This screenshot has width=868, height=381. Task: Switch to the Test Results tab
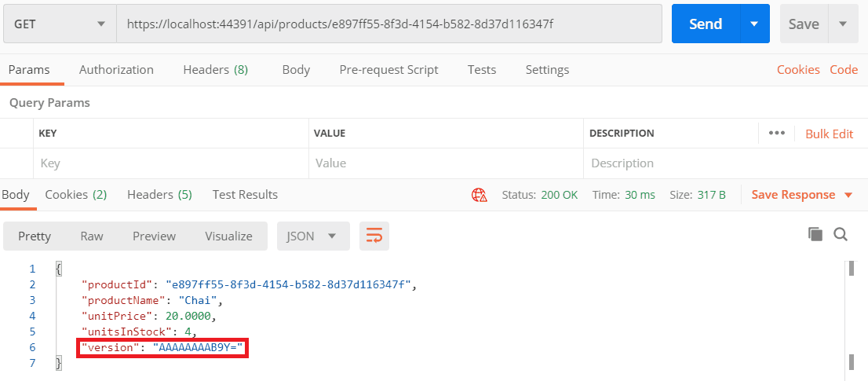point(245,195)
